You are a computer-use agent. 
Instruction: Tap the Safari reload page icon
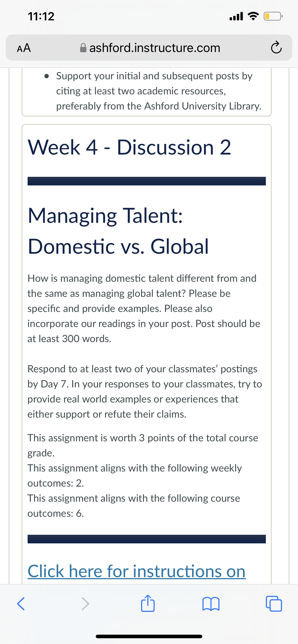point(276,47)
